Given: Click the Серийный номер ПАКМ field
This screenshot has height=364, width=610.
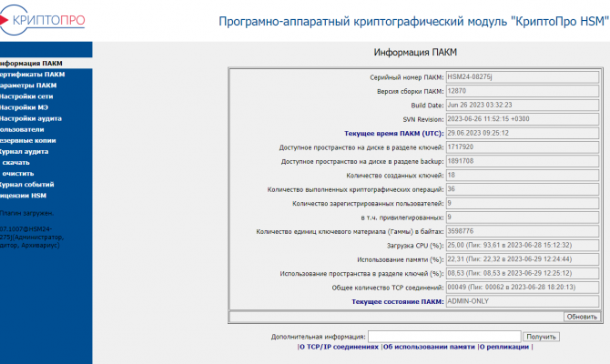Looking at the screenshot, I should pyautogui.click(x=523, y=77).
